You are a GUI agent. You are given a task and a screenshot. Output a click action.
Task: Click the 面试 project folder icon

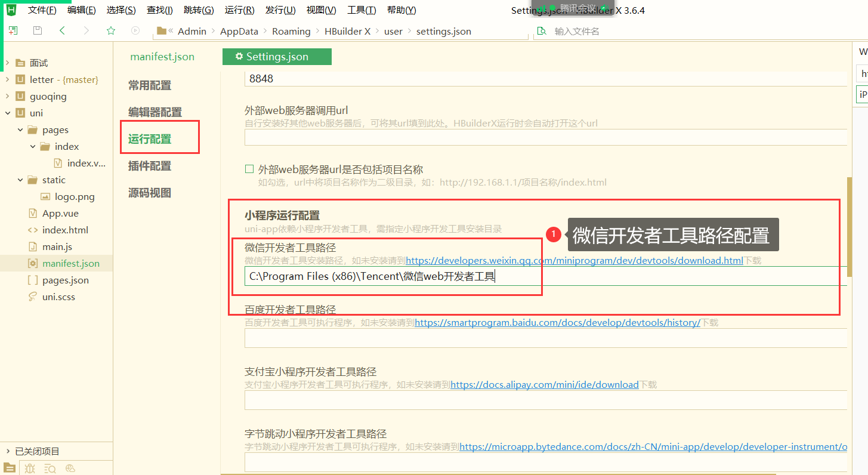(20, 63)
